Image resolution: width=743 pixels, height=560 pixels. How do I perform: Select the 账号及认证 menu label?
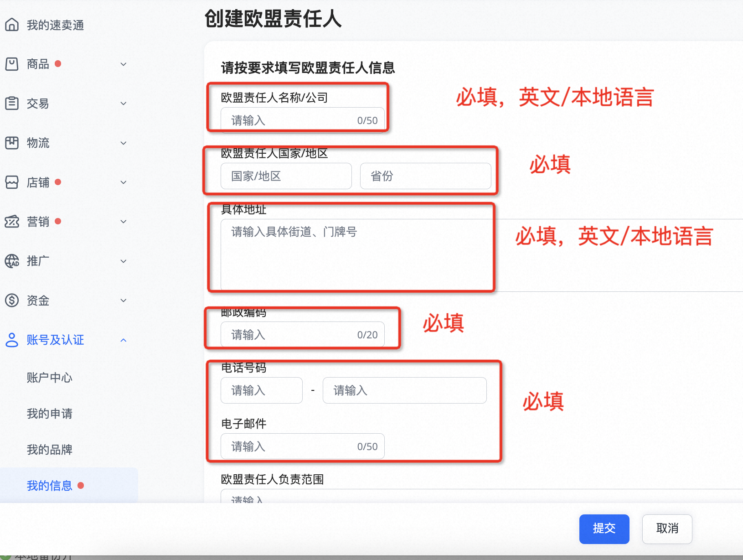tap(55, 340)
